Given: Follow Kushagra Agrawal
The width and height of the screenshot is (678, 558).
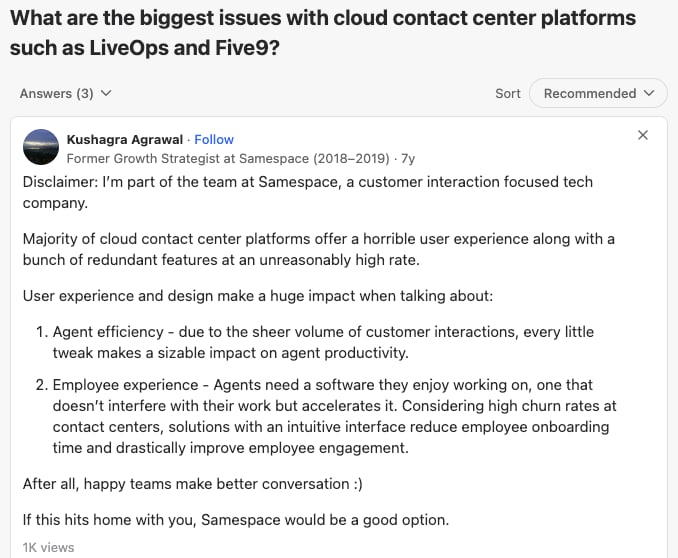Looking at the screenshot, I should (x=214, y=140).
